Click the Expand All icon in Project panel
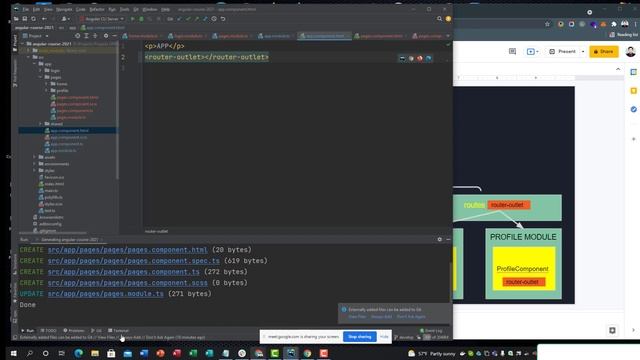The width and height of the screenshot is (640, 360). point(86,36)
